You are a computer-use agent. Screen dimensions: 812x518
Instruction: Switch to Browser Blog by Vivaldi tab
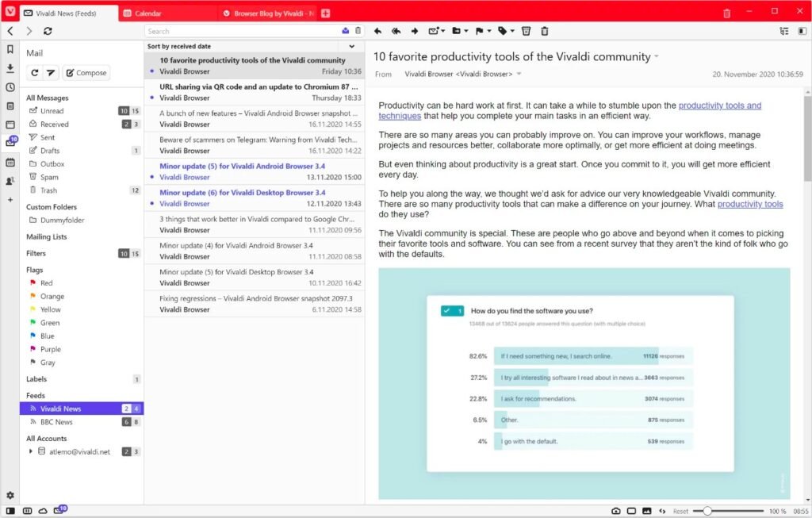(268, 13)
